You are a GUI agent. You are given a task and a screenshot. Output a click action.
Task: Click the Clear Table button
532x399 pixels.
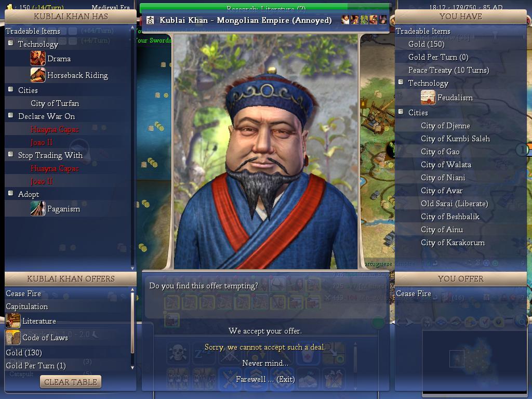[71, 382]
